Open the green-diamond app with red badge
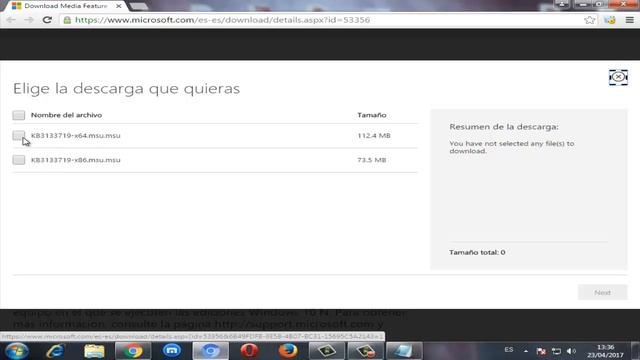The image size is (640, 360). click(x=365, y=351)
